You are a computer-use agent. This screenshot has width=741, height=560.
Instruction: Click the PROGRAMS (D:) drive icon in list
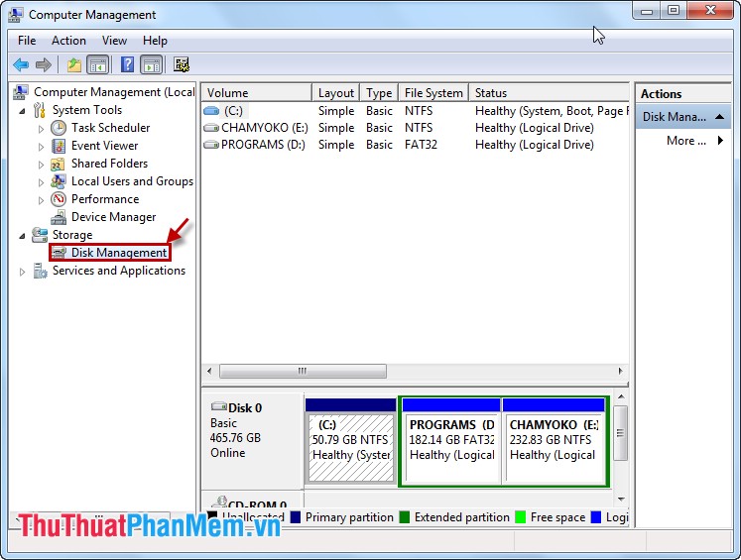pyautogui.click(x=211, y=145)
